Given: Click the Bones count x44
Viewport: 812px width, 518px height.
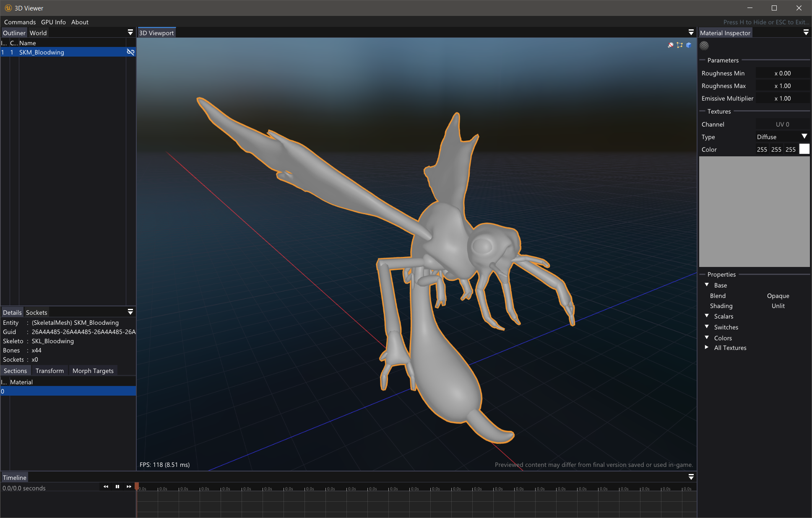Looking at the screenshot, I should (36, 350).
